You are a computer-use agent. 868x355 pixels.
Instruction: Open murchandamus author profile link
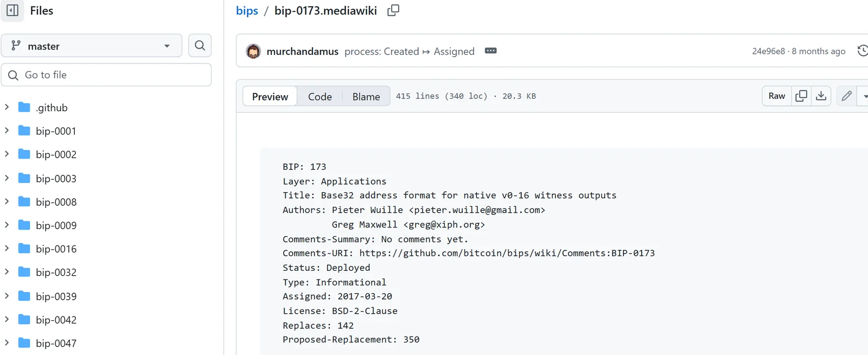(303, 51)
